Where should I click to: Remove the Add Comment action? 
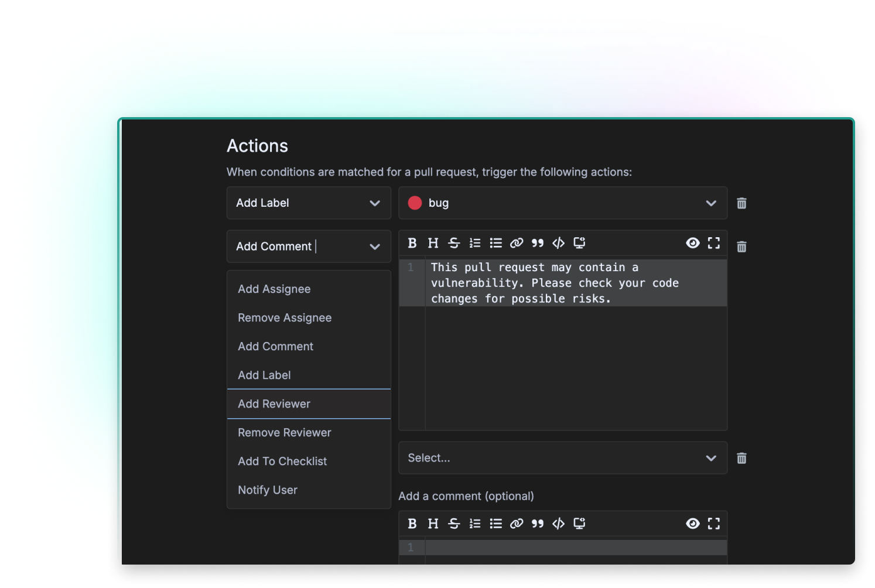(x=741, y=247)
